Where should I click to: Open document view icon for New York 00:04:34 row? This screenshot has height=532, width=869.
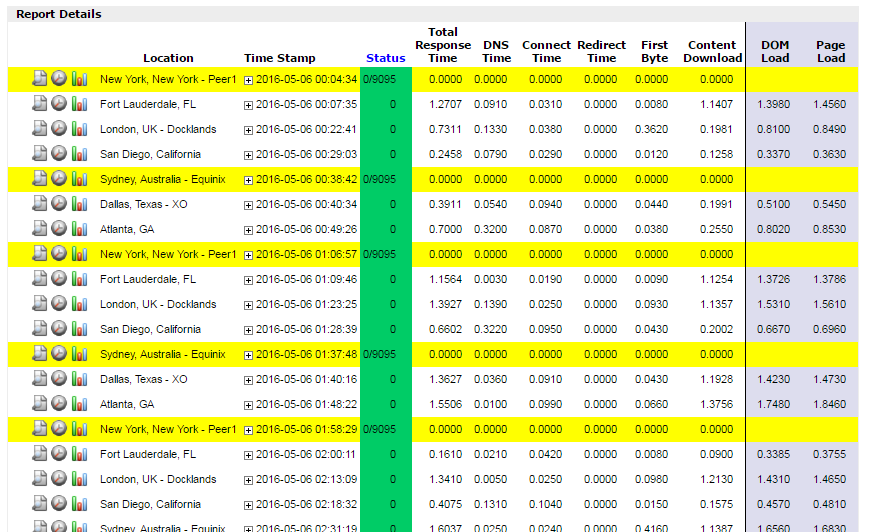coord(39,78)
